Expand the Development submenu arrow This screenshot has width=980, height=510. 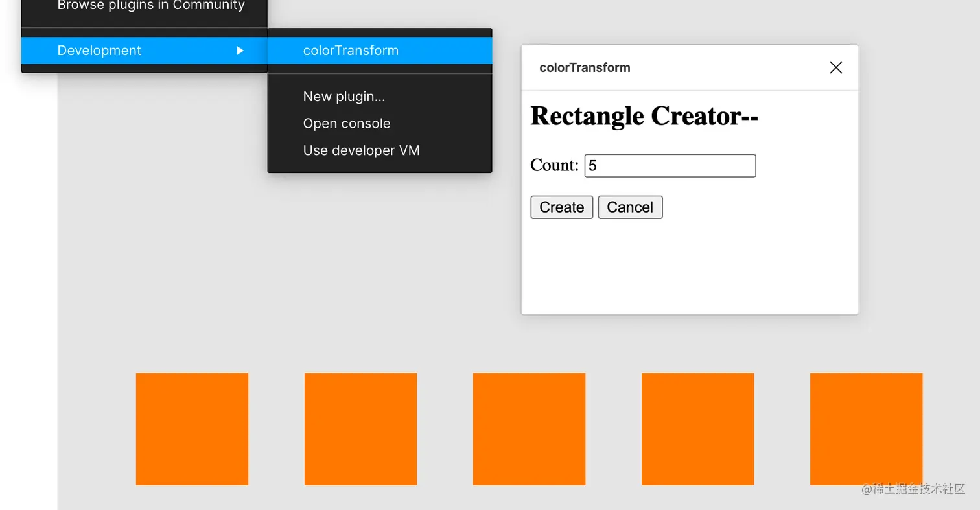pos(240,51)
